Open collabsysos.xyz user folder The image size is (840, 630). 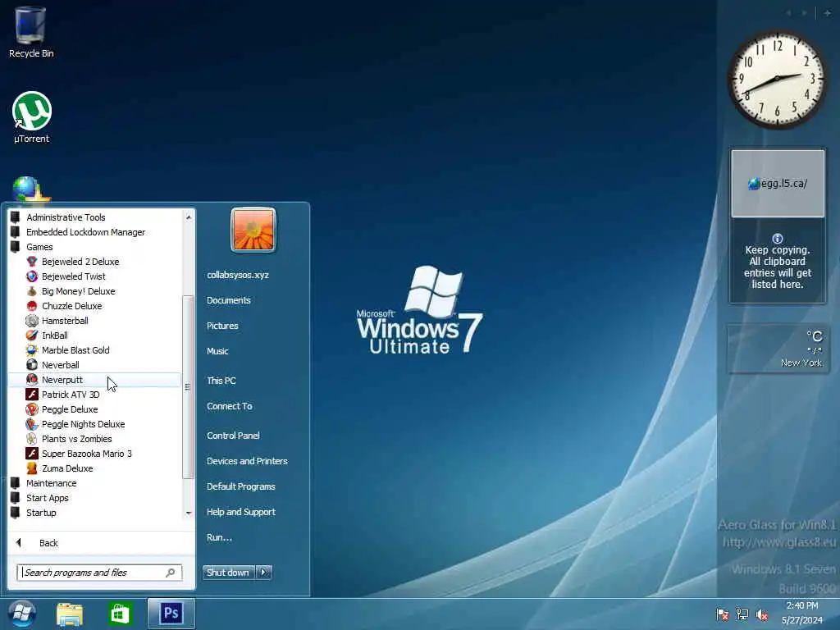coord(238,275)
